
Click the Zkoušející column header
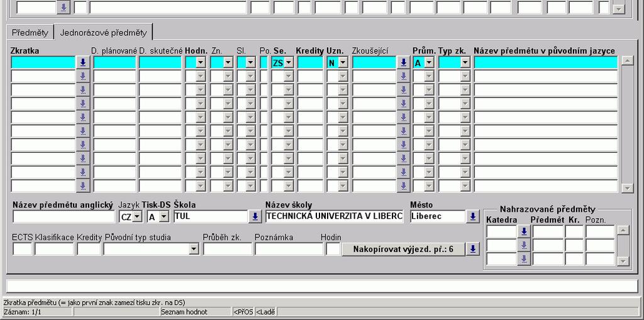(x=370, y=50)
